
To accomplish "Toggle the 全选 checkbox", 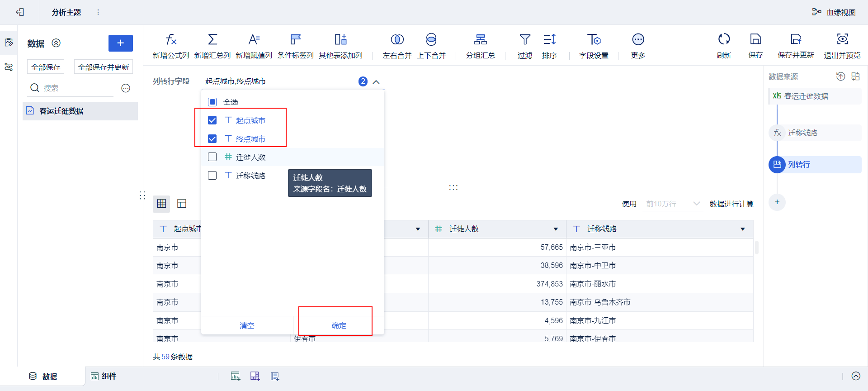I will [212, 102].
